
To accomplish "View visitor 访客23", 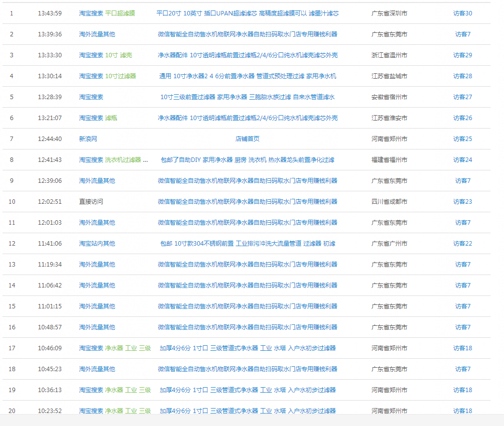I will coord(463,201).
